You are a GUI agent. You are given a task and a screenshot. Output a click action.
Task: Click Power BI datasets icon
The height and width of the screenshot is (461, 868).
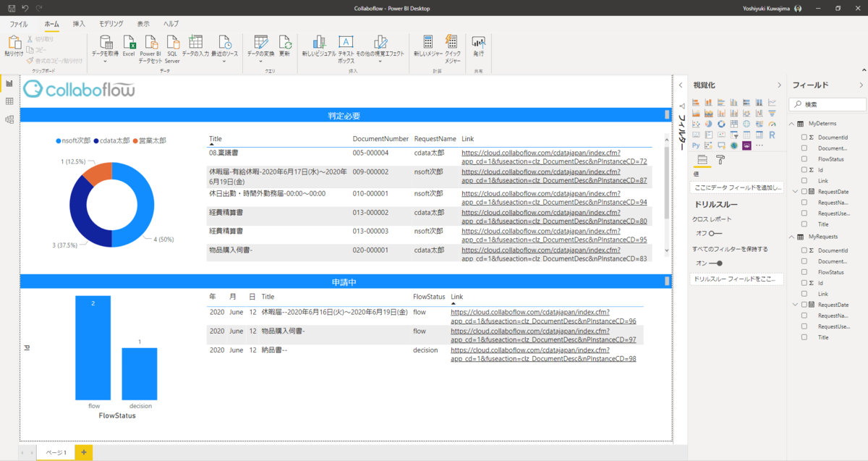click(x=150, y=42)
